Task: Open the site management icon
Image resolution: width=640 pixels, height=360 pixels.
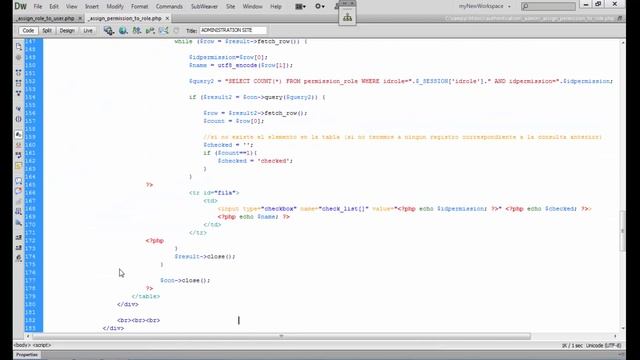Action: tap(347, 17)
